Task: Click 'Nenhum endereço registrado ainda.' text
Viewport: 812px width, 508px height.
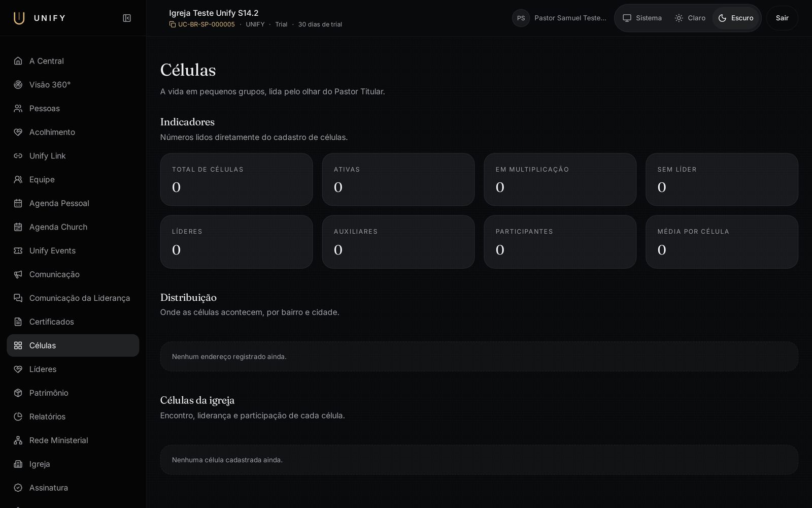Action: click(229, 357)
